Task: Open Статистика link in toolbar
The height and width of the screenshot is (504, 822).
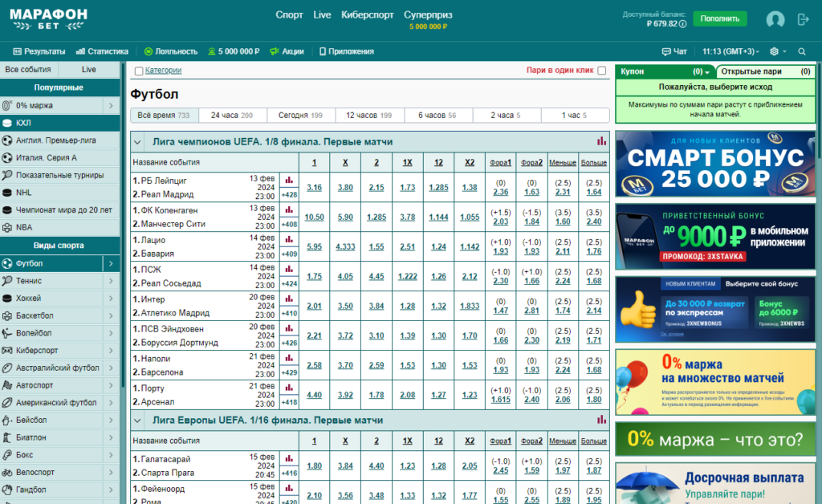Action: pos(102,51)
